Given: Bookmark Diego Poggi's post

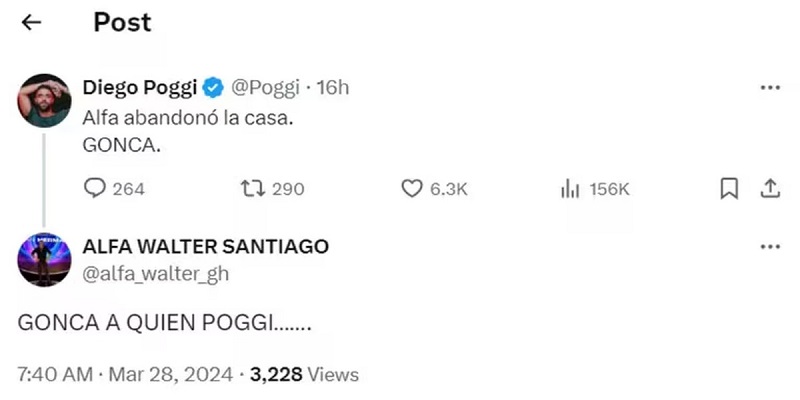Looking at the screenshot, I should (730, 188).
